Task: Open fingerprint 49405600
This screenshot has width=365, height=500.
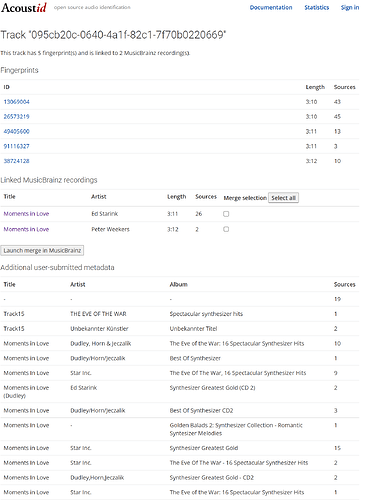Action: point(16,131)
